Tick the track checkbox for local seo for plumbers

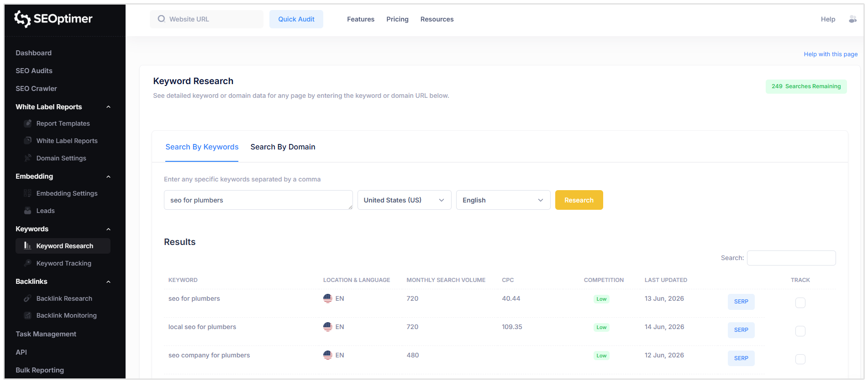pos(800,331)
